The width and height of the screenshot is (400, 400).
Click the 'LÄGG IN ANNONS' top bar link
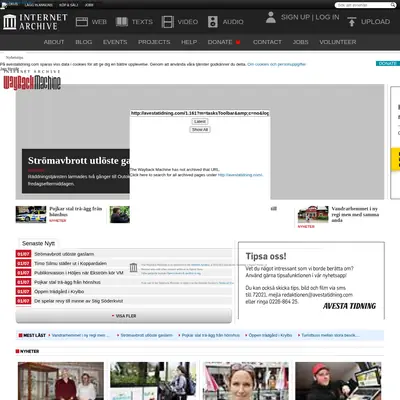(39, 5)
